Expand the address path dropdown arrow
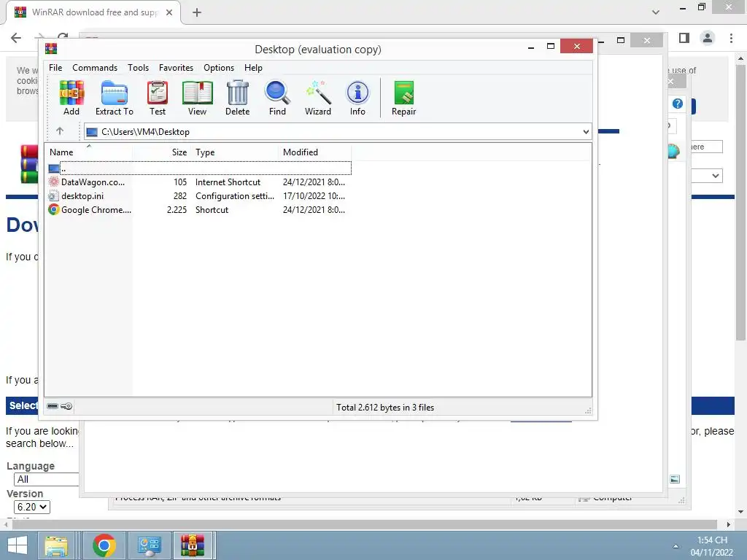Image resolution: width=747 pixels, height=560 pixels. point(586,132)
